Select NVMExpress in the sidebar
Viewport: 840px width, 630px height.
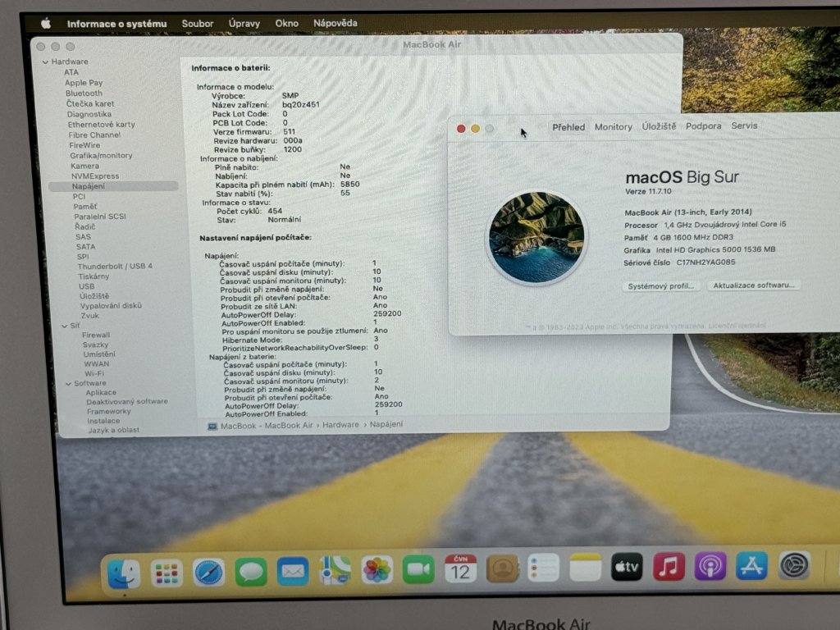(95, 176)
